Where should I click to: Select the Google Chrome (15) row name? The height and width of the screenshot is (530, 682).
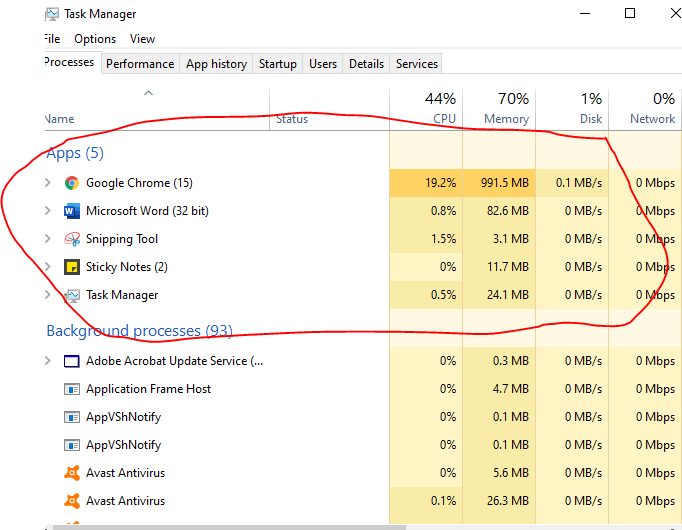pos(139,183)
